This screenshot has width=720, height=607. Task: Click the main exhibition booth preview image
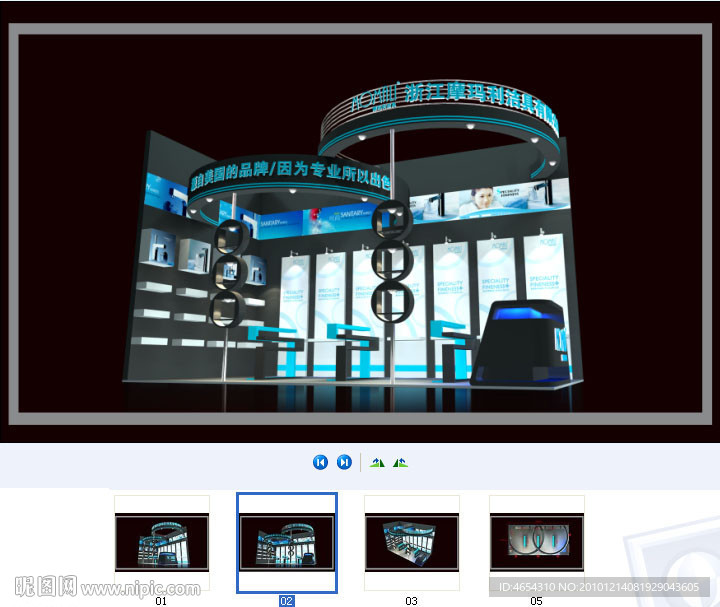[x=360, y=224]
